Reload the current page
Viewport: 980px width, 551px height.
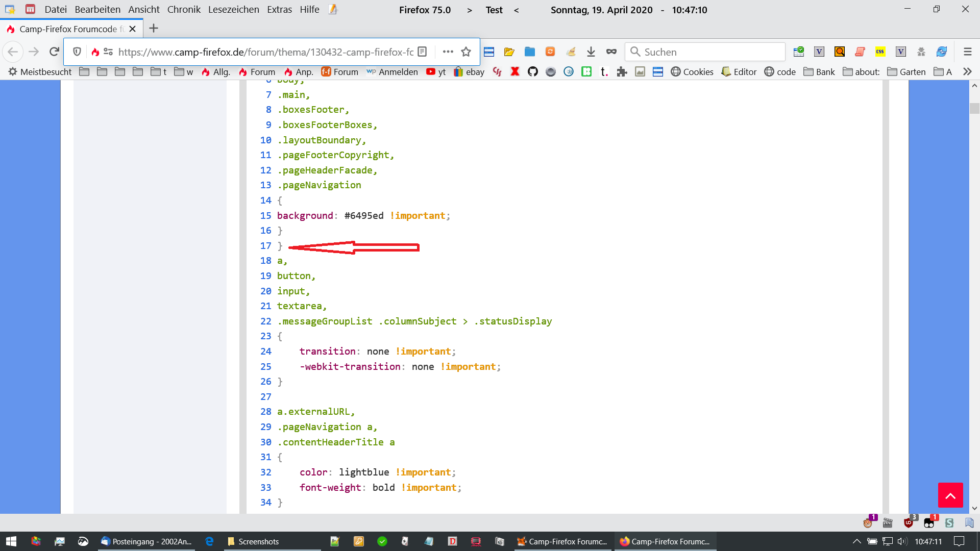coord(54,52)
